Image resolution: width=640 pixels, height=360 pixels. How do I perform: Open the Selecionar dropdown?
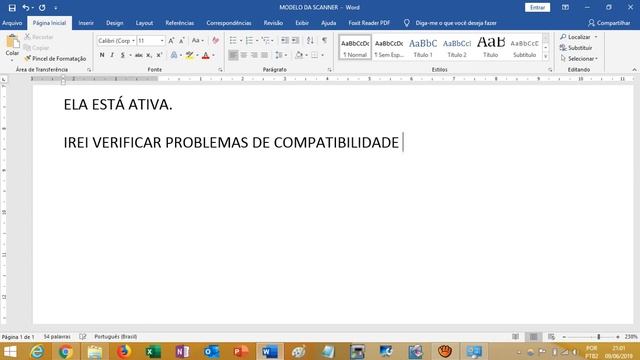(x=579, y=59)
